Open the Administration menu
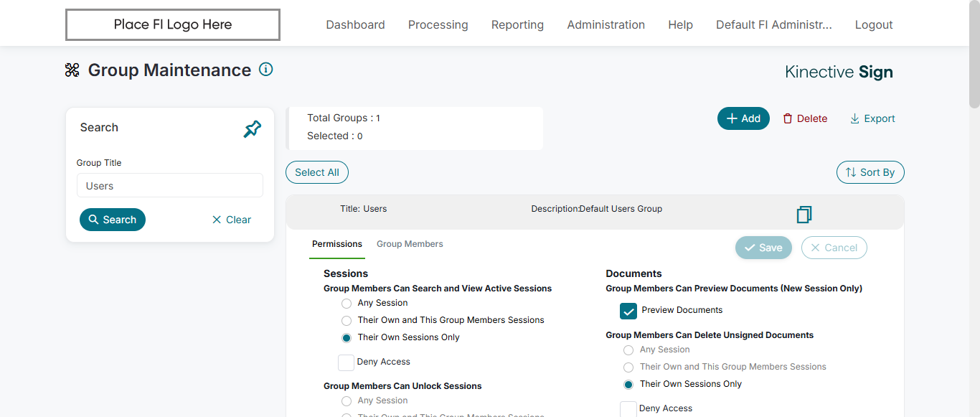The image size is (980, 417). (606, 24)
